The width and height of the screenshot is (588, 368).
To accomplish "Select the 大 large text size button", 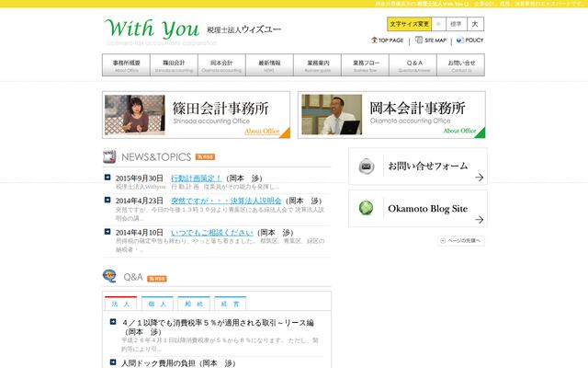I will click(x=475, y=24).
